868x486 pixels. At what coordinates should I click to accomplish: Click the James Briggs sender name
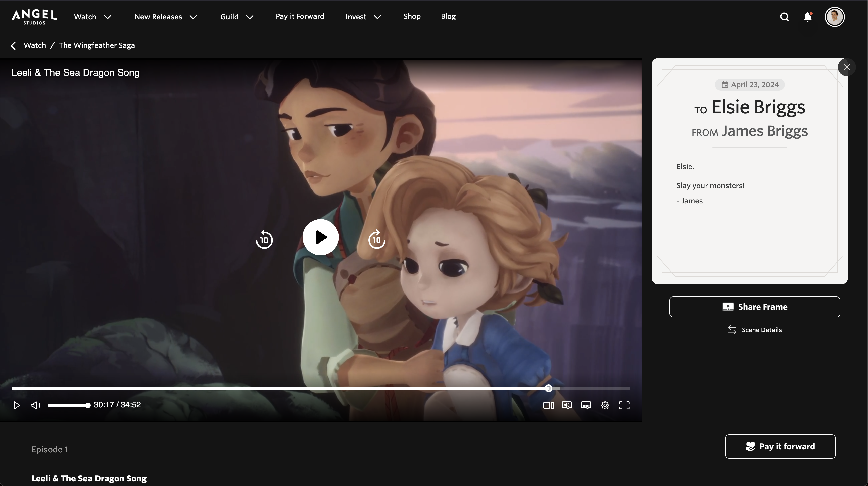tap(764, 131)
